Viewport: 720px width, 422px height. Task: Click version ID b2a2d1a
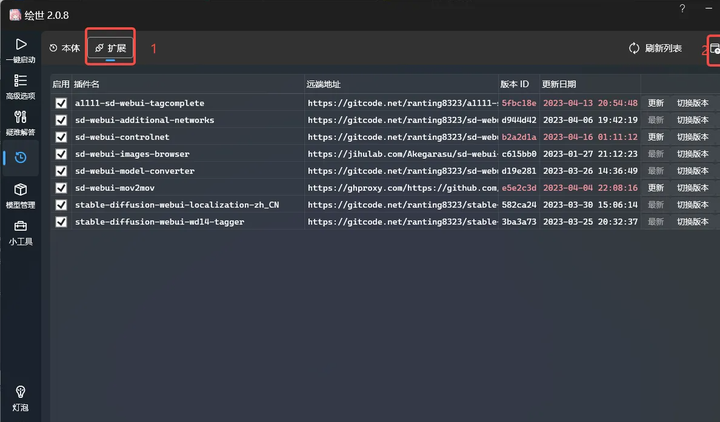[519, 137]
